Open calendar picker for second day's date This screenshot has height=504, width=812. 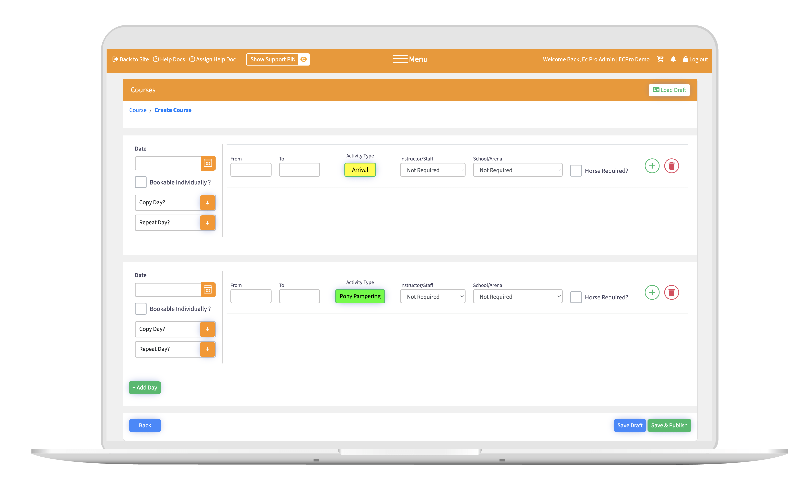coord(208,290)
